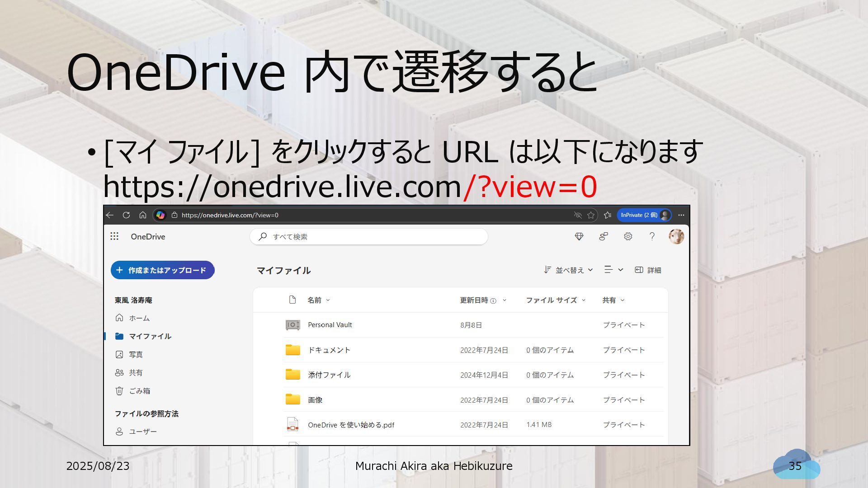Screen dimensions: 868x488
Task: Open the premium diamond icon
Action: [579, 236]
